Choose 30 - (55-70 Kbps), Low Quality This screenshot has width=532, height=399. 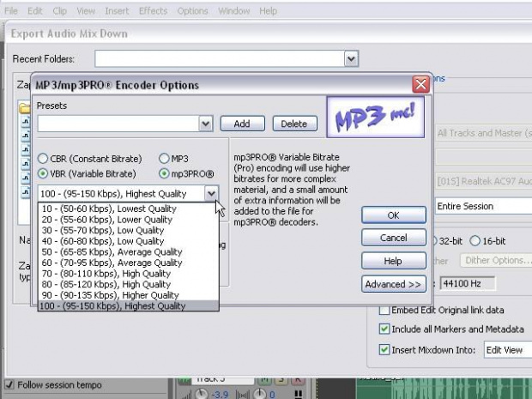click(128, 230)
